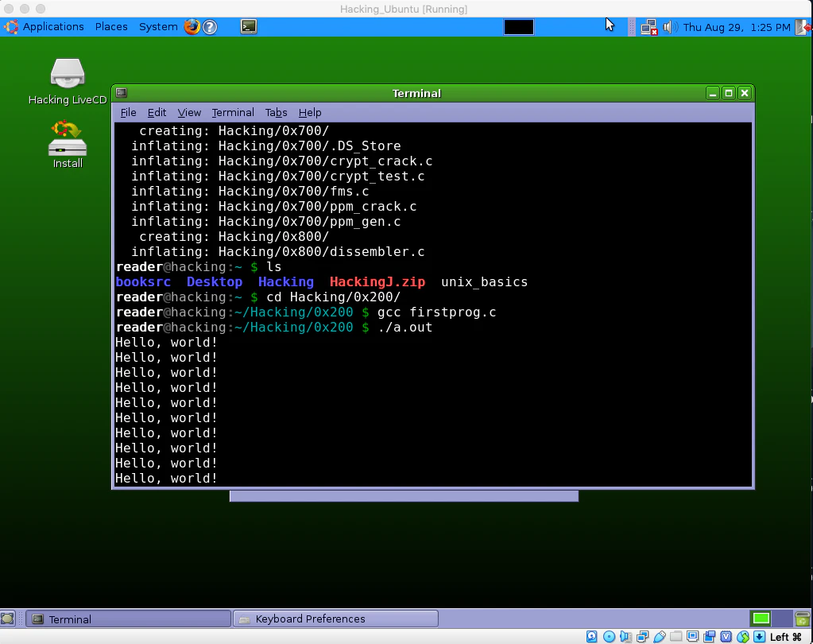Image resolution: width=813 pixels, height=644 pixels.
Task: Click the VirtualBox virtualization chip V icon
Action: point(726,637)
